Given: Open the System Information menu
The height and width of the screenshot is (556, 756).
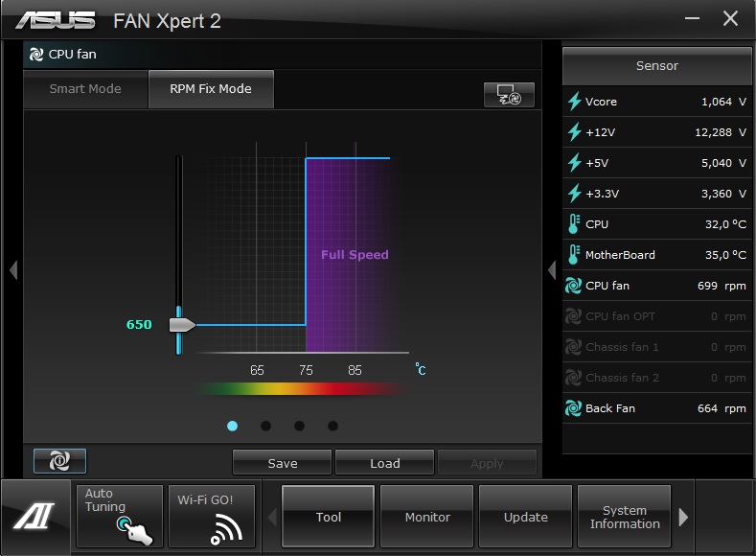Looking at the screenshot, I should coord(625,516).
